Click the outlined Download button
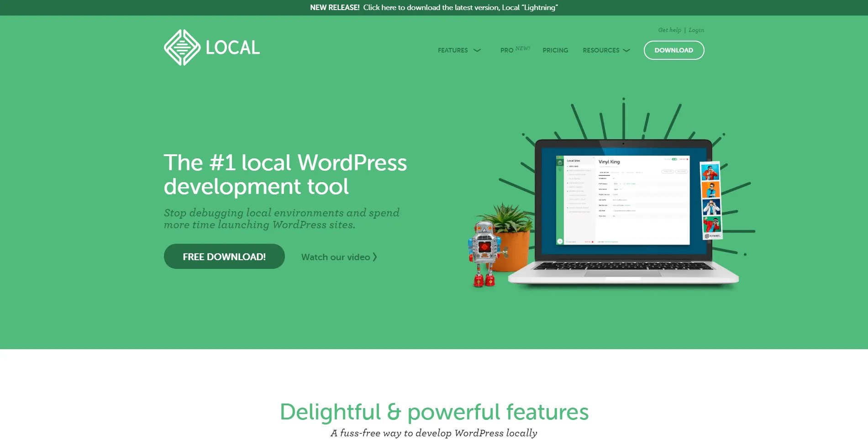This screenshot has width=868, height=440. coord(674,50)
